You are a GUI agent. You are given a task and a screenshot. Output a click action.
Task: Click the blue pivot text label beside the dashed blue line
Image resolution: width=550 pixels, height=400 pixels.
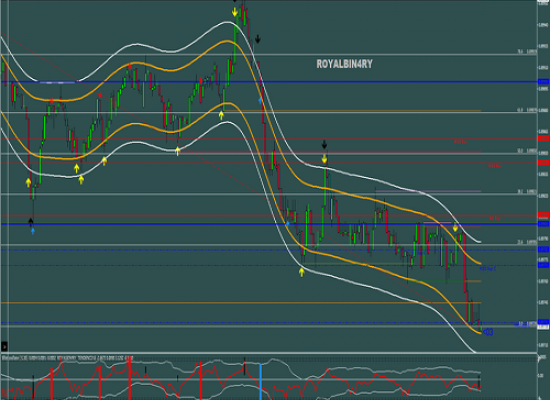[488, 268]
